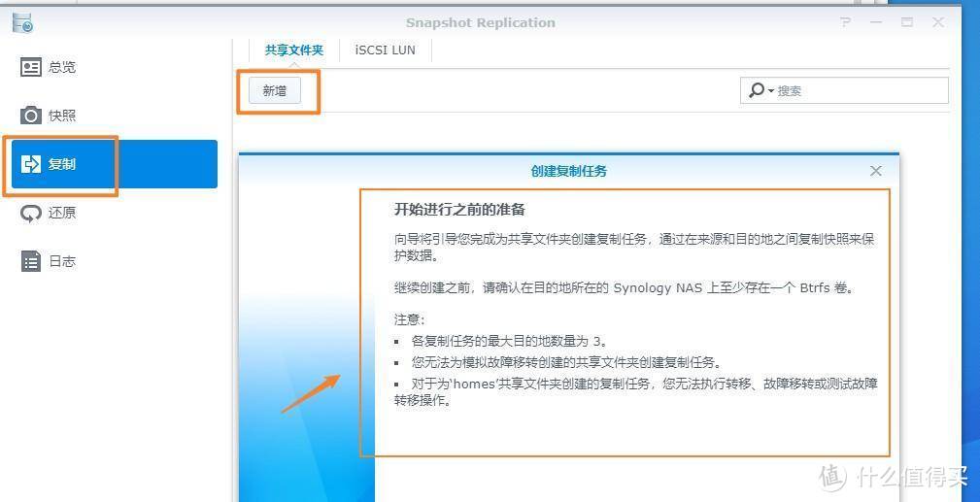Open the search filter magnifier dropdown

tap(761, 90)
